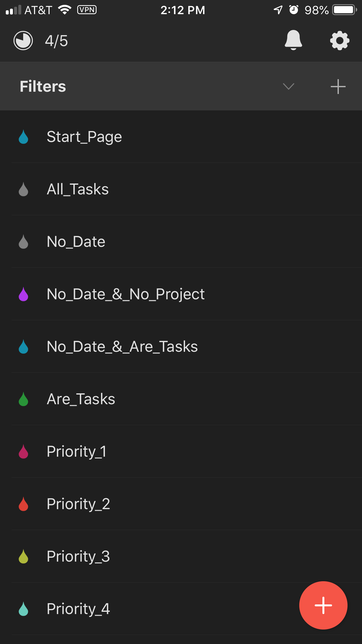Tap the yellow-green drop beside Priority_3
This screenshot has height=644, width=362.
click(x=23, y=556)
